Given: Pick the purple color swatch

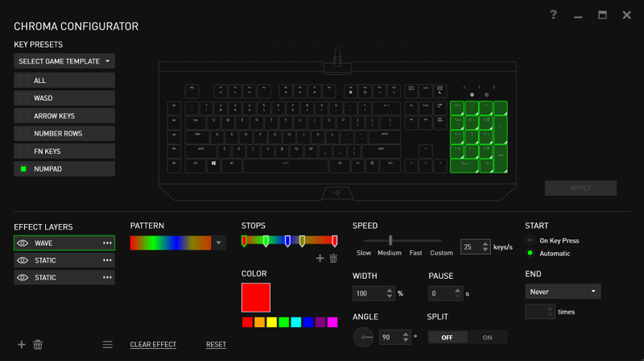Looking at the screenshot, I should (x=320, y=322).
